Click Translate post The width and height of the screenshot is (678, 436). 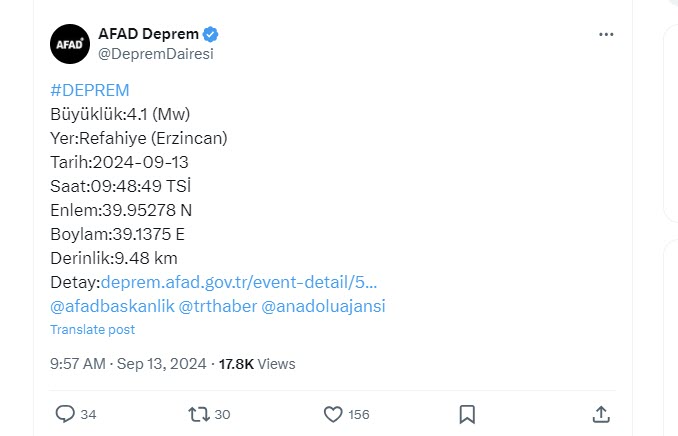pos(92,330)
